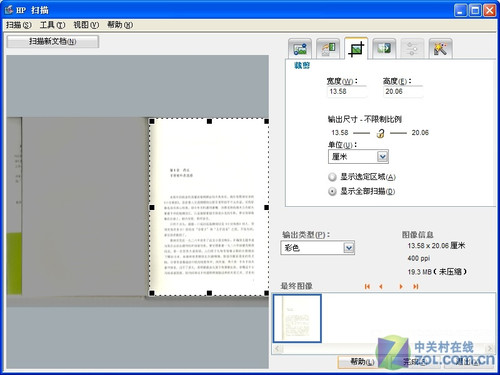Toggle the aspect-ratio lock icon
Image resolution: width=500 pixels, height=375 pixels.
380,133
